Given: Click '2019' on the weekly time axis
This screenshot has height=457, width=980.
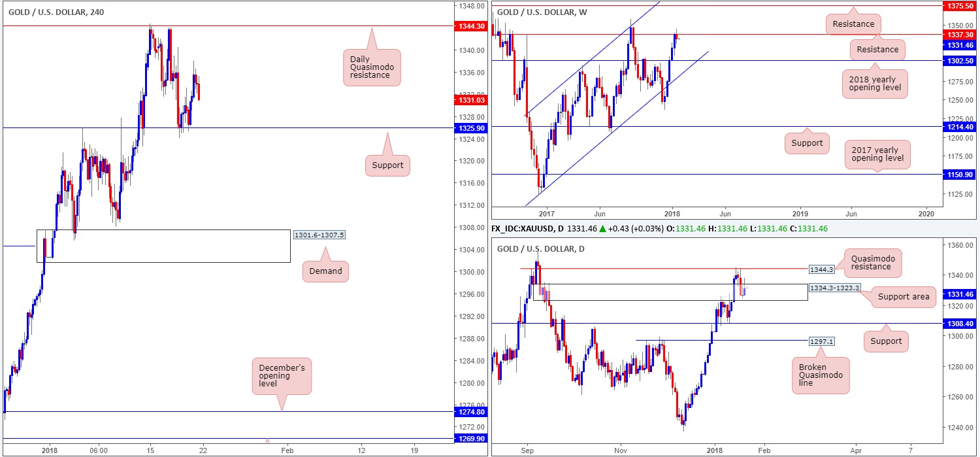Looking at the screenshot, I should click(800, 214).
